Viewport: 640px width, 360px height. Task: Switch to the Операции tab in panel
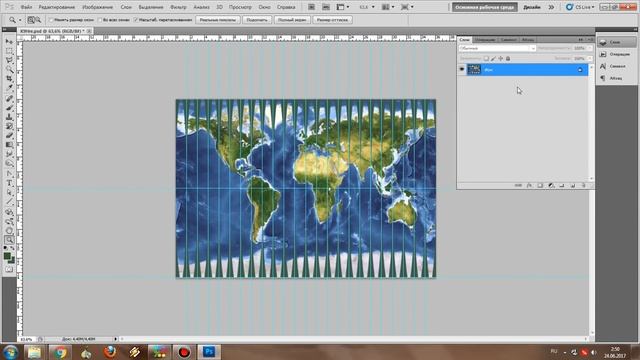[485, 40]
